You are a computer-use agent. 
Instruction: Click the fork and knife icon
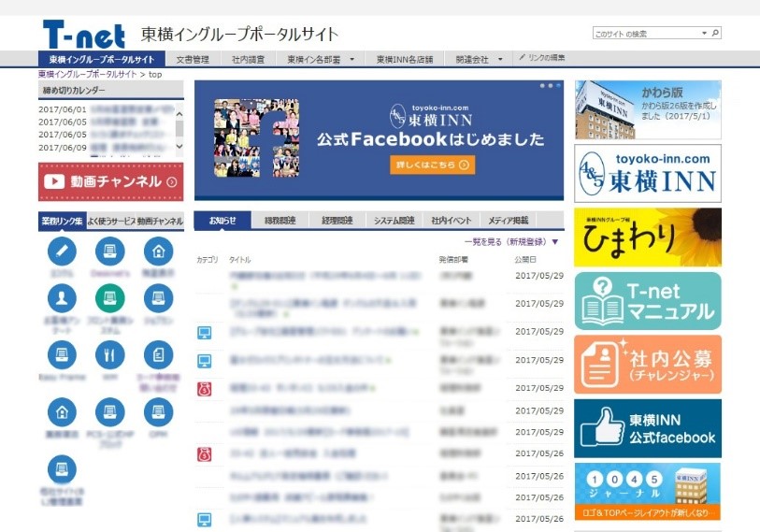[x=109, y=354]
